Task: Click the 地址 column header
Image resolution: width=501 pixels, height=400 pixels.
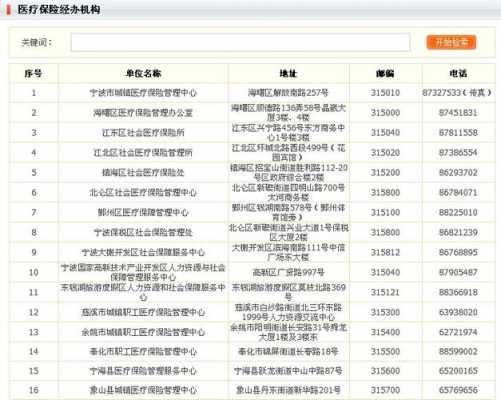Action: 288,73
